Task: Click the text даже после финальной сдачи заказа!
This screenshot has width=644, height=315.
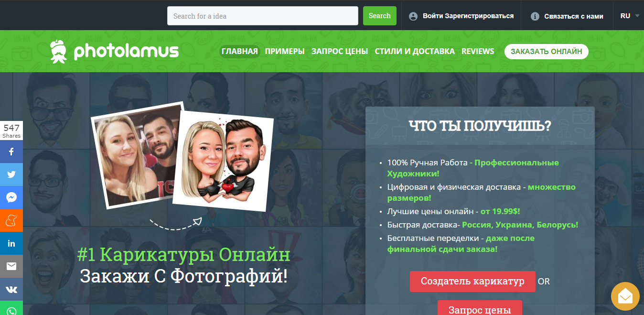Action: (x=461, y=243)
